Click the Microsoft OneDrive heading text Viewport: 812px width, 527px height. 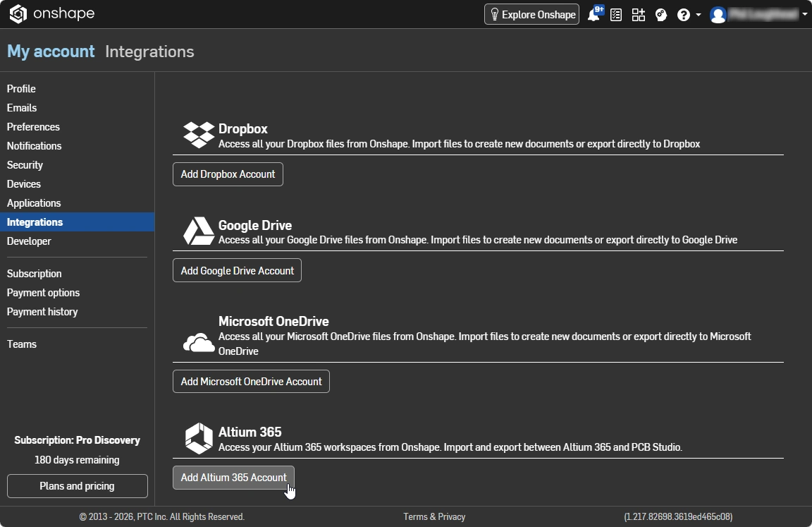[273, 321]
